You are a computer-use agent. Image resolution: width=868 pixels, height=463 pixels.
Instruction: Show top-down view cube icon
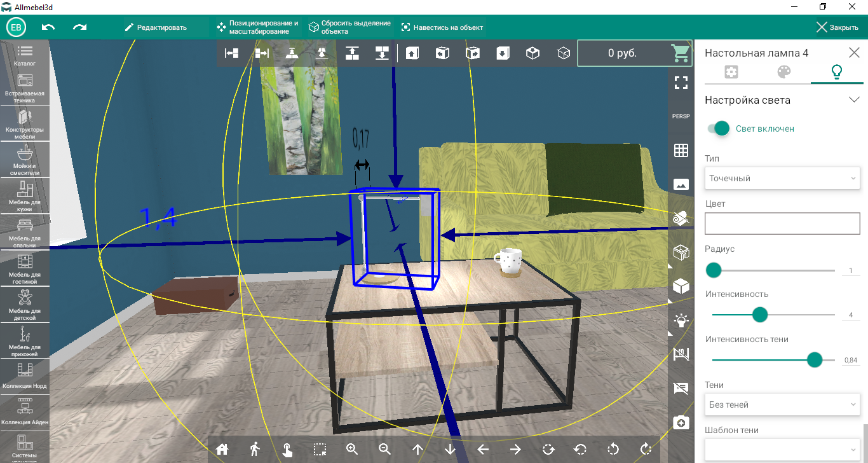pyautogui.click(x=503, y=53)
